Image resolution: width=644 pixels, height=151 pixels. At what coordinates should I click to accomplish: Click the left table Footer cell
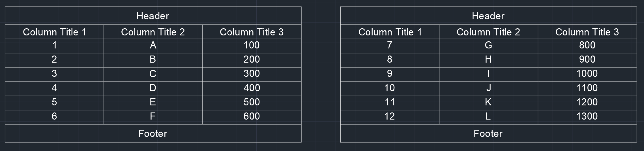coord(153,133)
